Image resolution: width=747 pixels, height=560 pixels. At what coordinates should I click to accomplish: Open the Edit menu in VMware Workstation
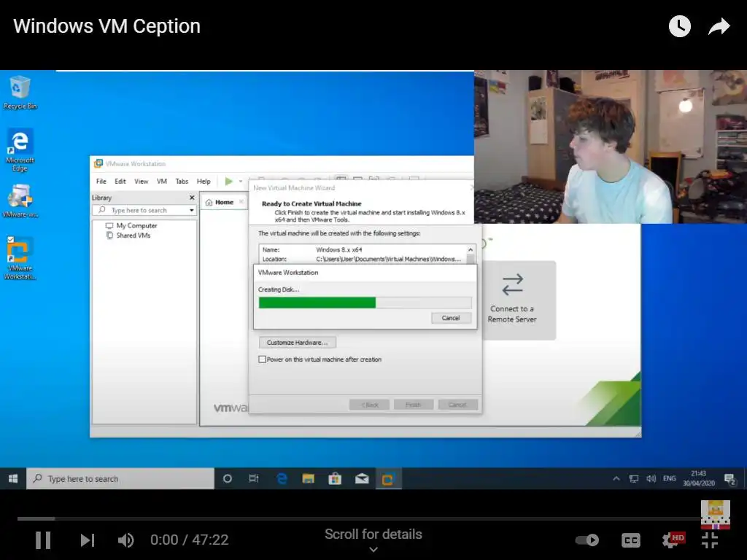click(120, 182)
